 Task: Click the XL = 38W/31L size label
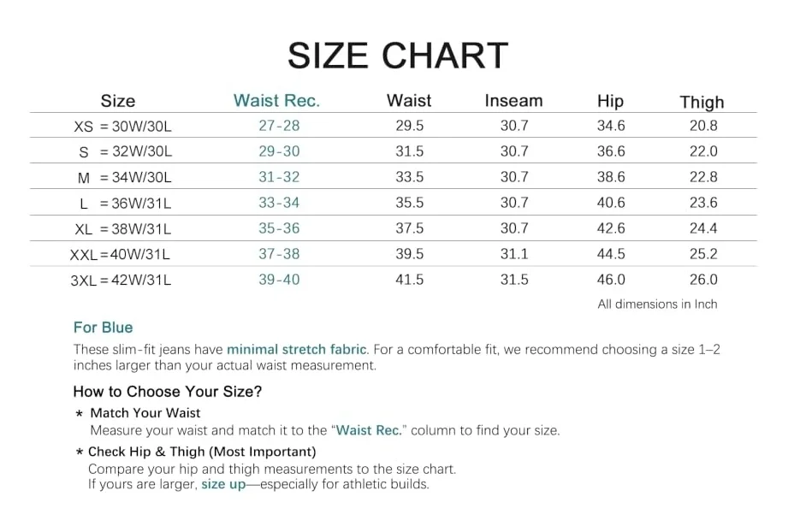[123, 228]
